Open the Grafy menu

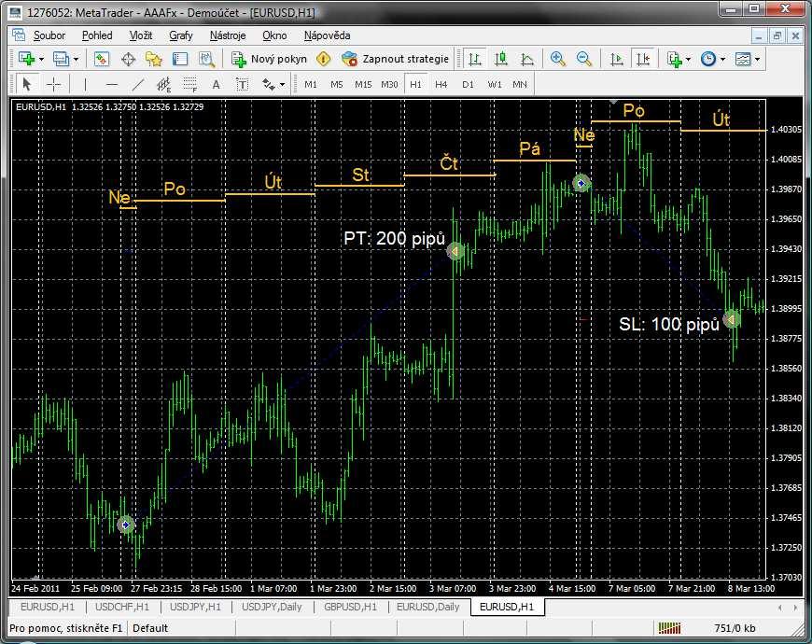tap(181, 35)
